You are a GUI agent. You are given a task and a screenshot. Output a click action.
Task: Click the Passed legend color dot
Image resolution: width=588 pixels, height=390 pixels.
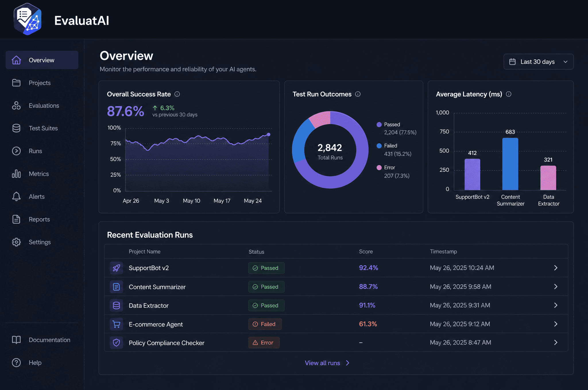(379, 124)
